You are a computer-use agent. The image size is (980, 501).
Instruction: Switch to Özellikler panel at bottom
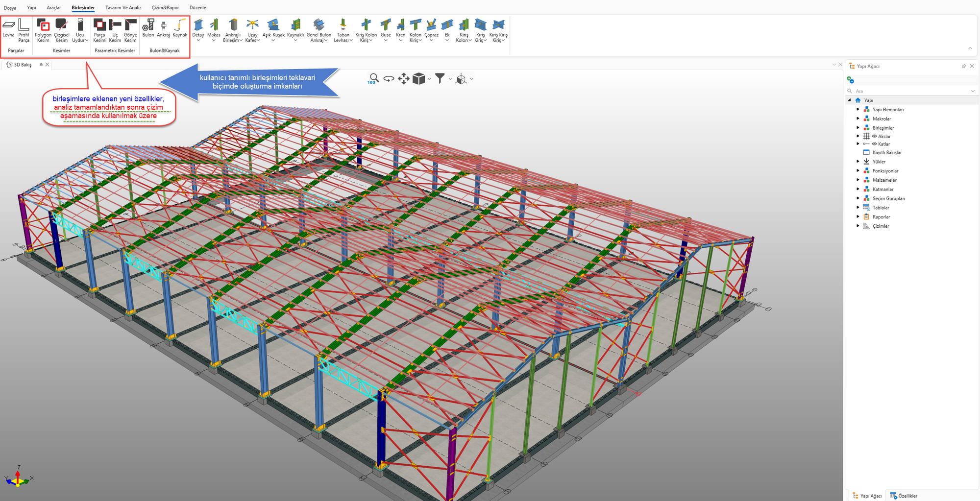(x=904, y=496)
